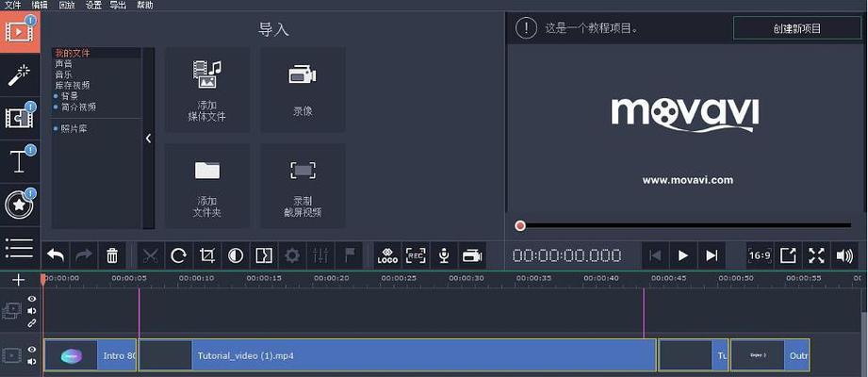868x377 pixels.
Task: Open the Transition wizard icon
Action: (264, 255)
